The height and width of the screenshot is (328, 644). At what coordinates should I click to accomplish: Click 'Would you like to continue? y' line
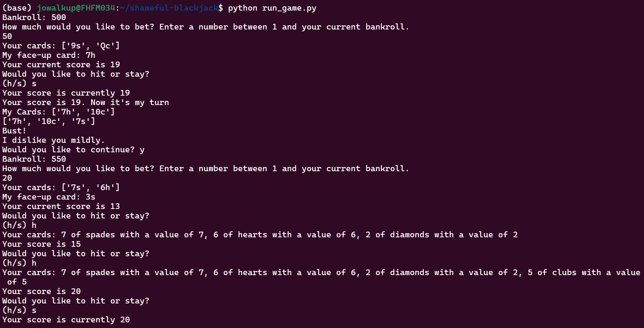73,150
